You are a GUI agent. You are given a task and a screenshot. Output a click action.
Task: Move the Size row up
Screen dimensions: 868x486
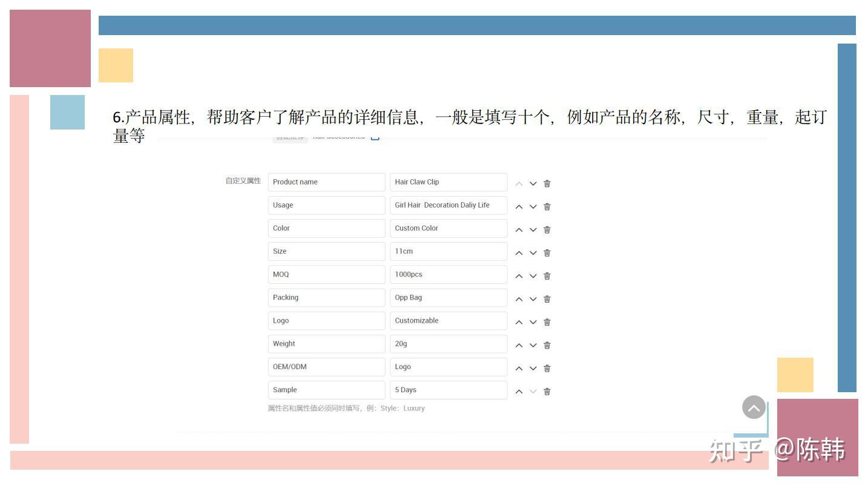point(519,253)
